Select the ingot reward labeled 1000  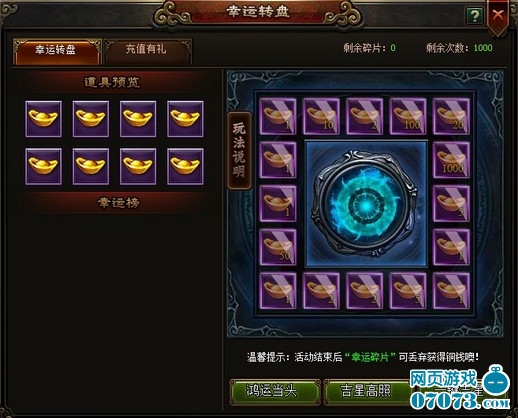coord(451,160)
